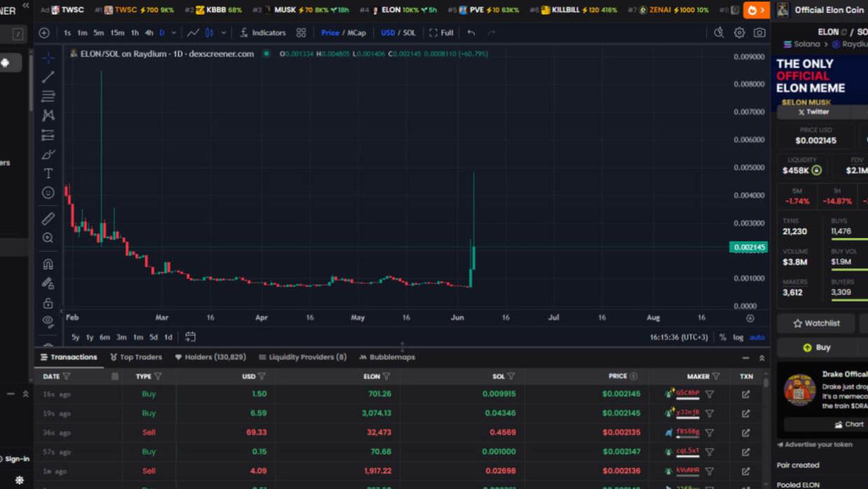This screenshot has width=868, height=489.
Task: Toggle lock all drawing tools
Action: point(48,303)
